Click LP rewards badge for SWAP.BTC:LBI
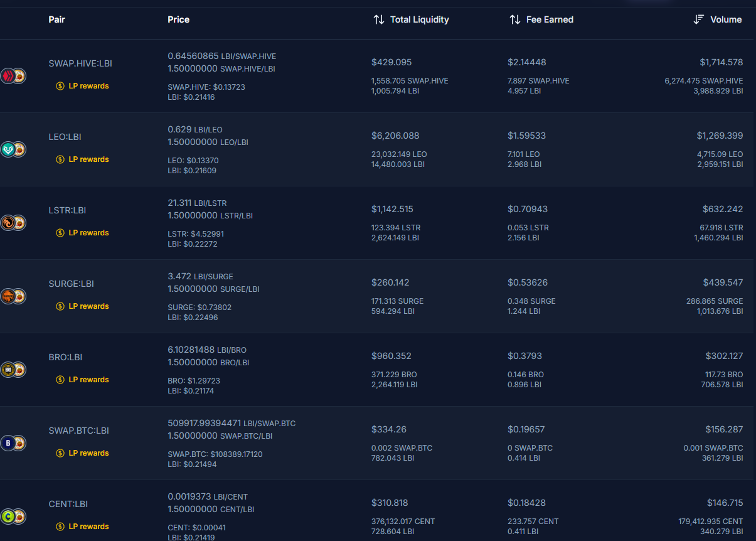Screen dimensions: 756x541 [88, 453]
